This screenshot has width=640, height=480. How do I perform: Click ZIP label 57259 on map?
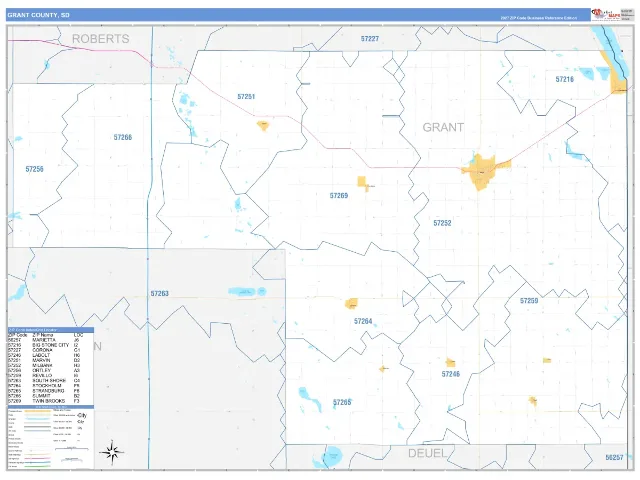click(x=529, y=301)
